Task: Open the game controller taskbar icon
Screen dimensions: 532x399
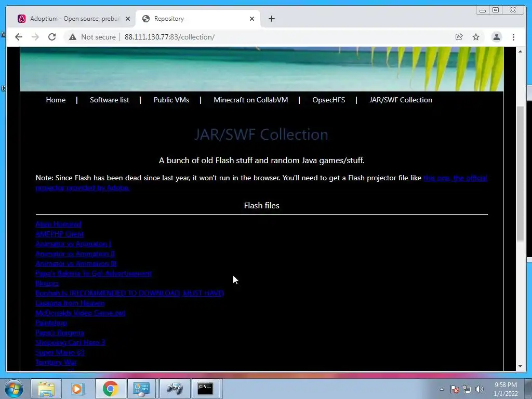Action: coord(175,389)
